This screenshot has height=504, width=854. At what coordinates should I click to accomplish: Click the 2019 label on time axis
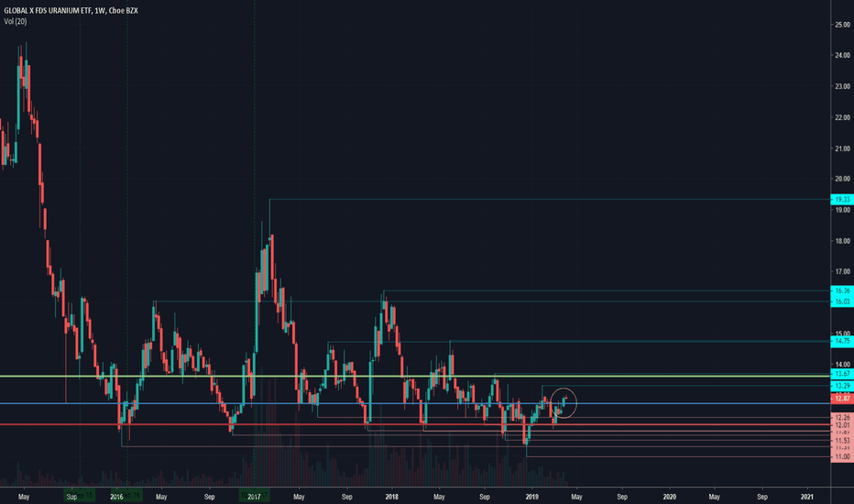coord(531,497)
